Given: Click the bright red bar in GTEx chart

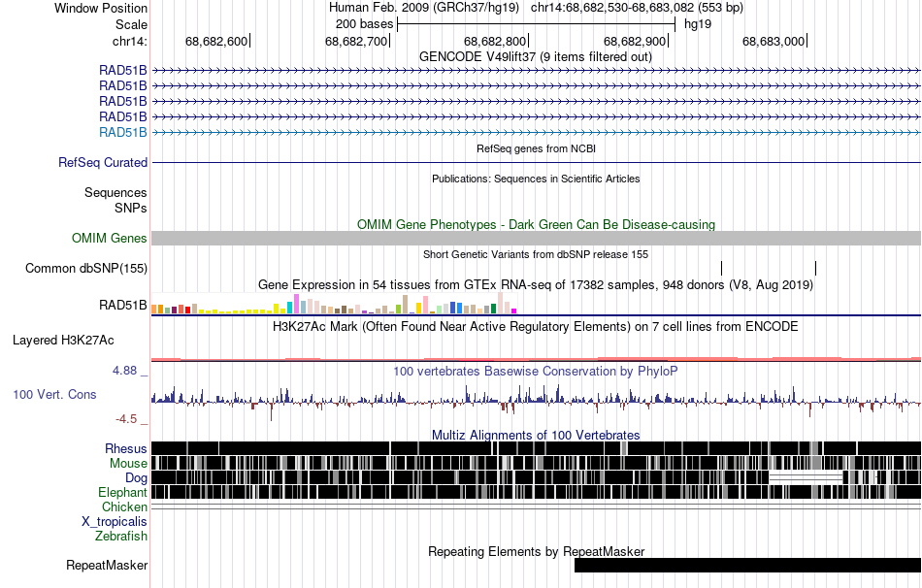Looking at the screenshot, I should 187,310.
